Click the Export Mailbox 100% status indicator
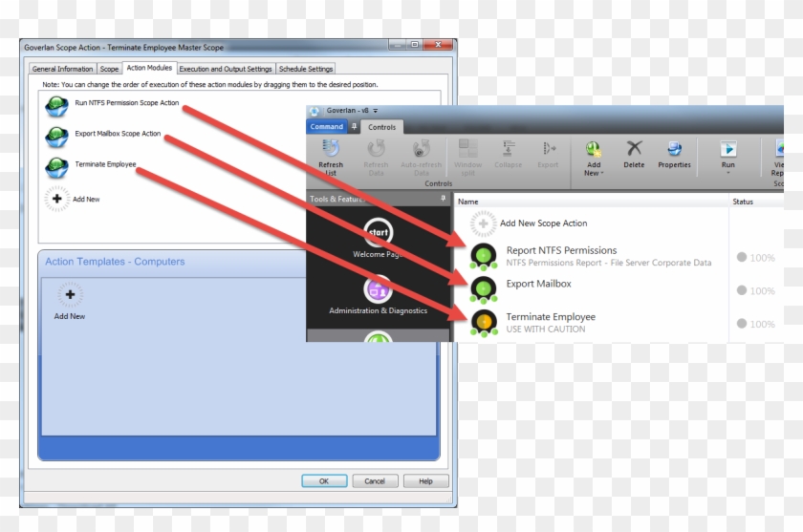Screen dimensions: 803x532 (x=756, y=290)
